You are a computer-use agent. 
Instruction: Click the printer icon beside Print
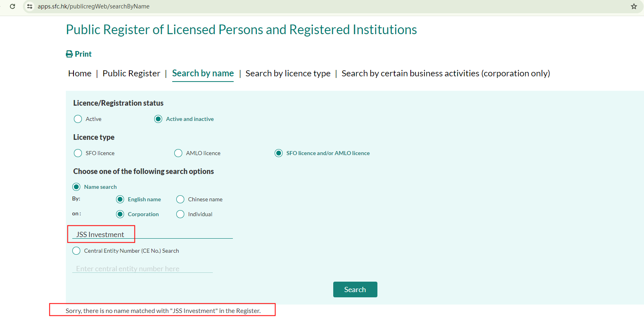click(69, 54)
